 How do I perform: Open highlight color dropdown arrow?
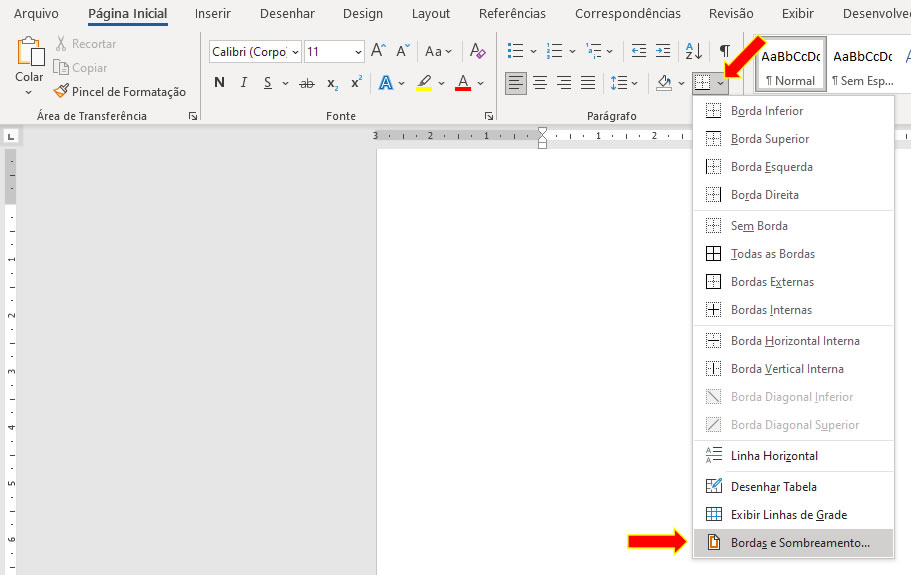click(x=442, y=84)
